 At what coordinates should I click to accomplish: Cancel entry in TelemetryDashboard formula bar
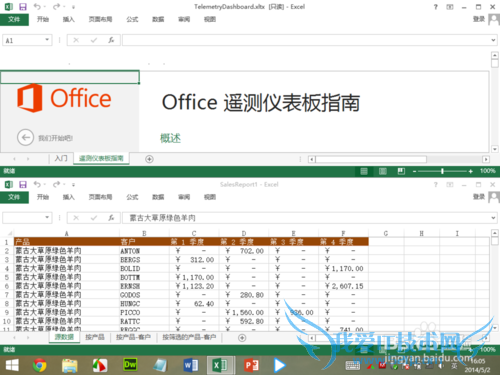click(x=76, y=40)
